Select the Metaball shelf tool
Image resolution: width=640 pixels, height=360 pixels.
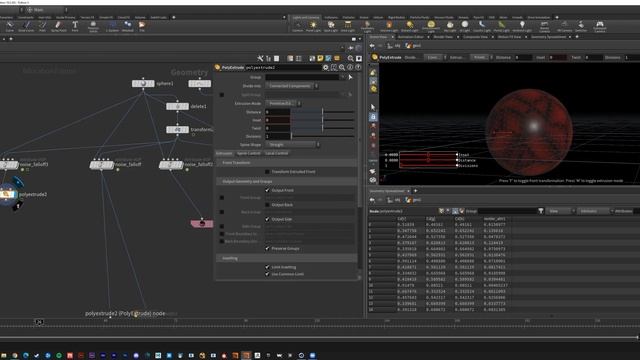click(128, 27)
